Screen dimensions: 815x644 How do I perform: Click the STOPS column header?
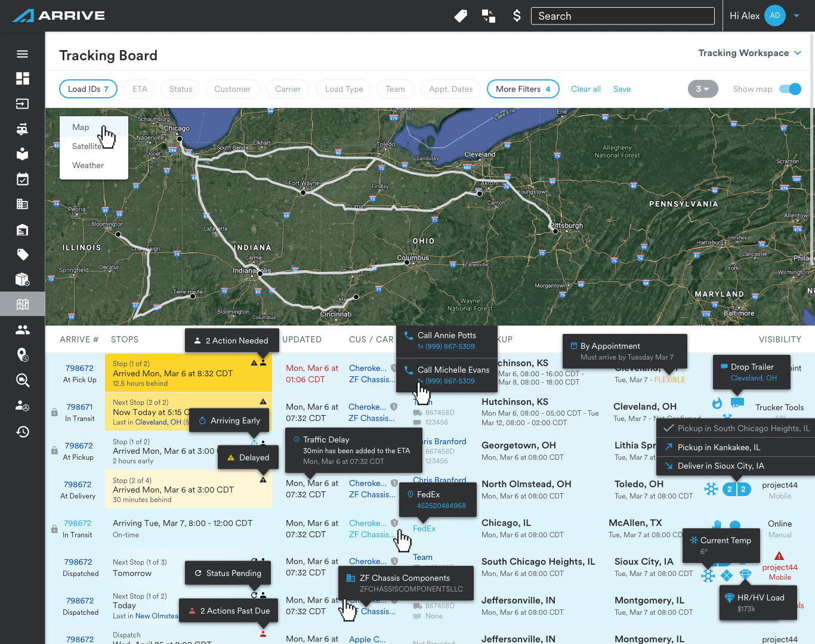tap(125, 339)
